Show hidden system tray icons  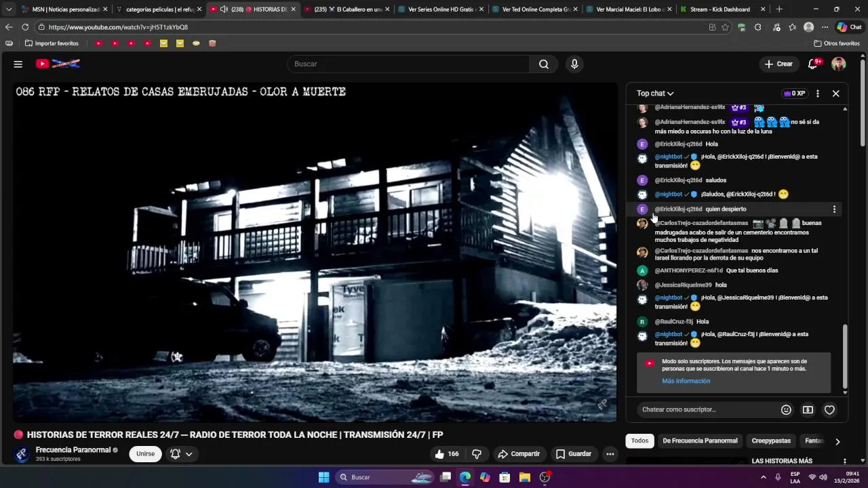click(x=764, y=477)
